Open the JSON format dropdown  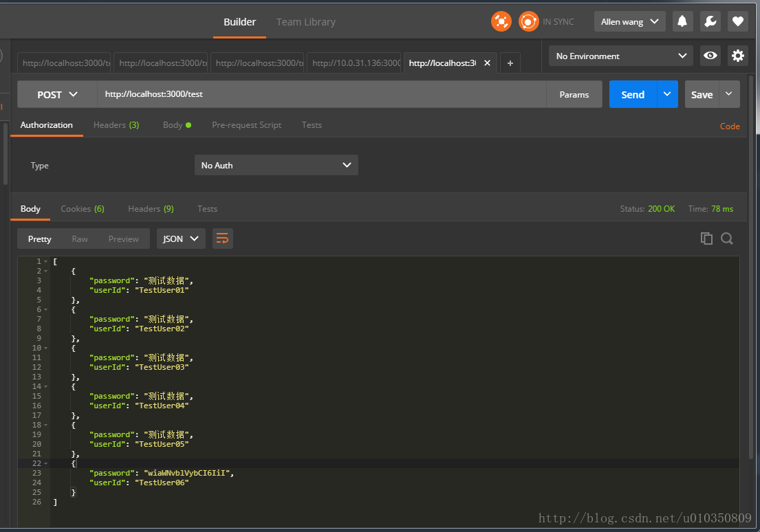181,239
